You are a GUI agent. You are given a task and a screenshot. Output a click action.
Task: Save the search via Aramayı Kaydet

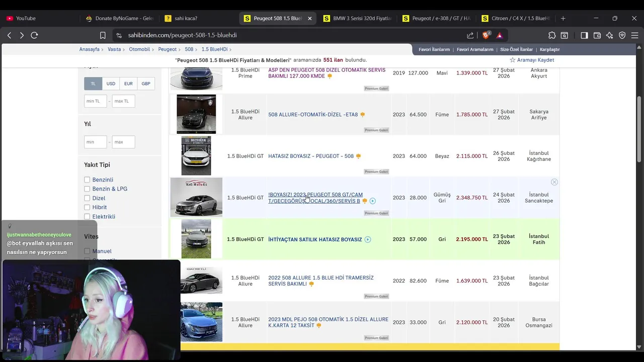click(x=535, y=60)
